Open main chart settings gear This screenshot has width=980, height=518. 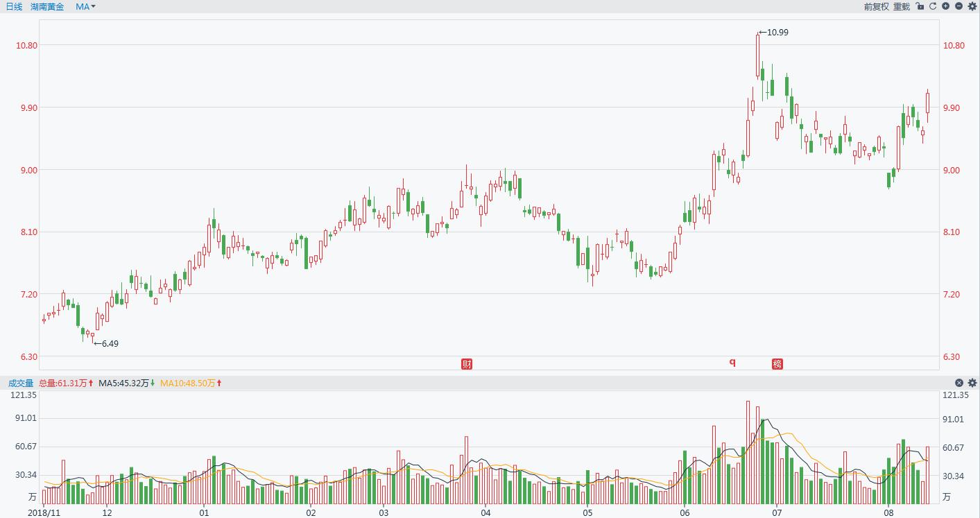(972, 6)
